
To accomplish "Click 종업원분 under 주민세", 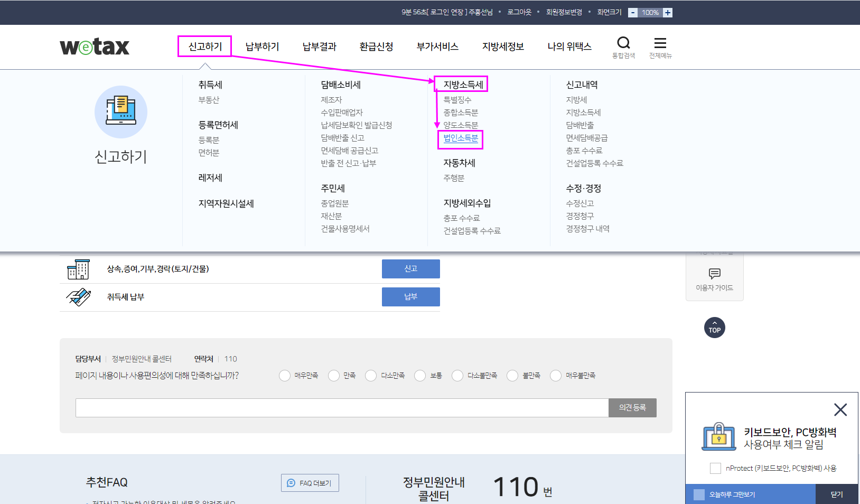I will pyautogui.click(x=335, y=203).
